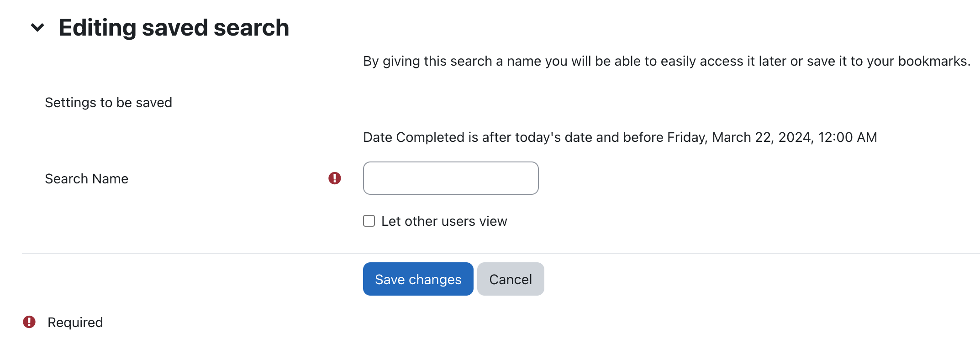Click the Search Name text input field
Image resolution: width=980 pixels, height=354 pixels.
450,178
